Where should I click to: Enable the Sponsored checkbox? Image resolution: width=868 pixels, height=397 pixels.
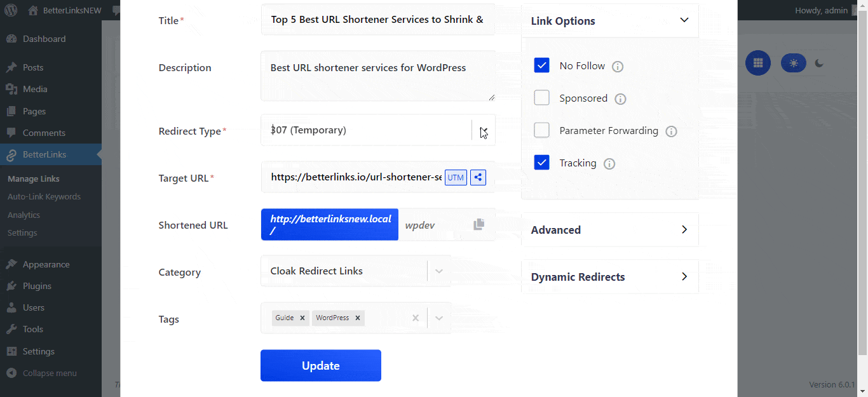click(541, 98)
